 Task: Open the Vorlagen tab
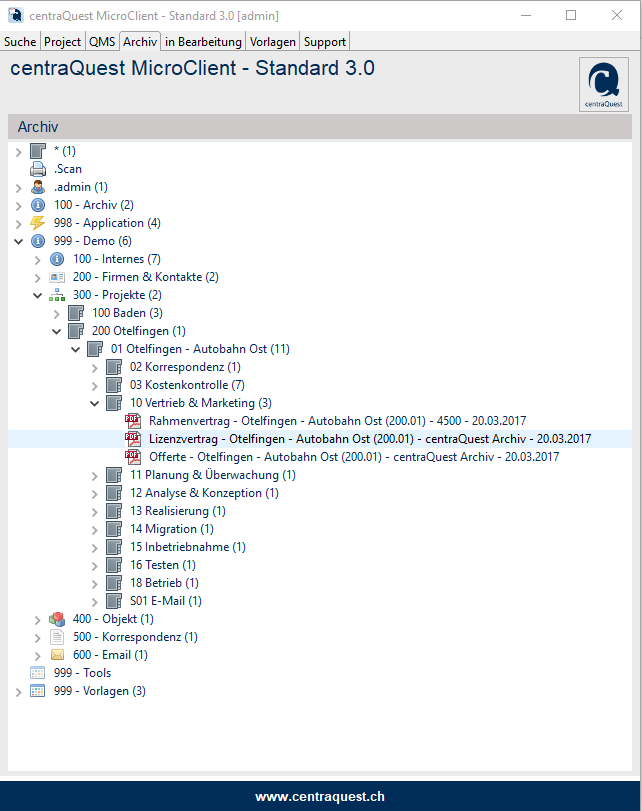pos(273,42)
